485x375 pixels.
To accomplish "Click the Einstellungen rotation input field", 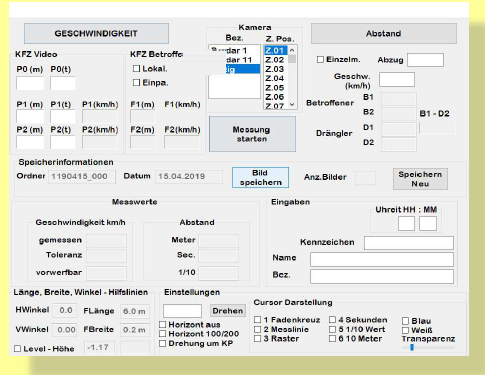I will point(182,311).
